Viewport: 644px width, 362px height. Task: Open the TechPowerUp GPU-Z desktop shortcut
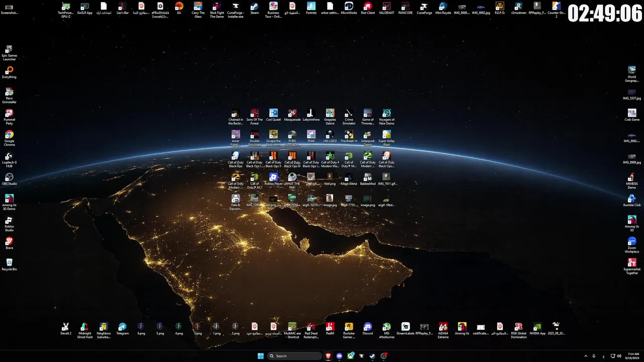point(66,10)
